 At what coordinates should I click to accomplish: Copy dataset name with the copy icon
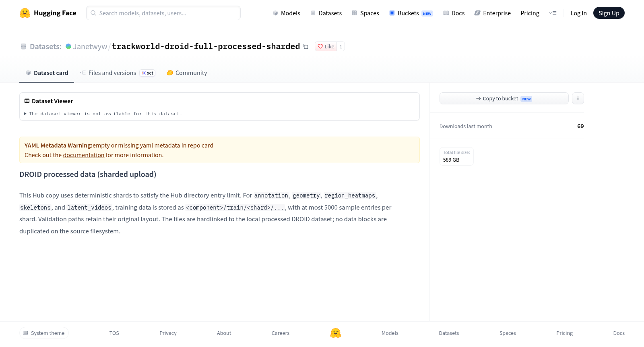305,47
